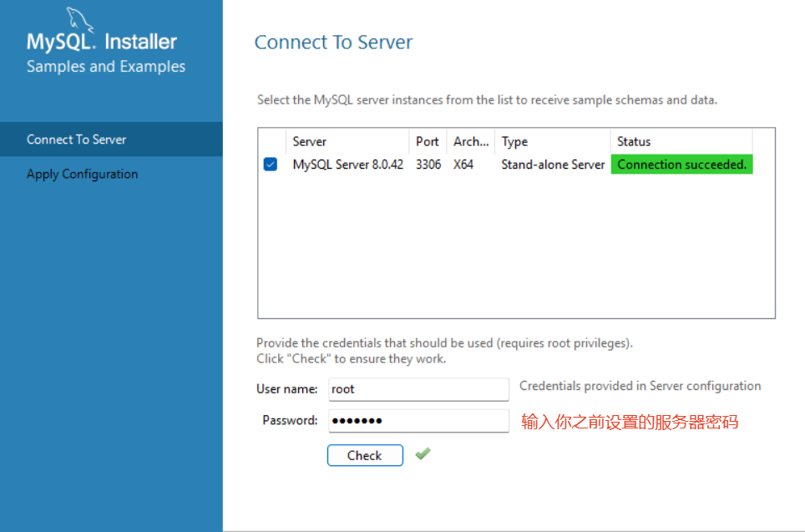Click the Type column header

(553, 141)
